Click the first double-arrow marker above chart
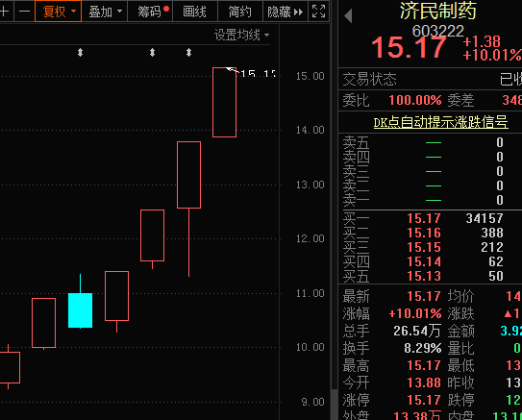Screen dimensions: 522x420 coord(80,52)
